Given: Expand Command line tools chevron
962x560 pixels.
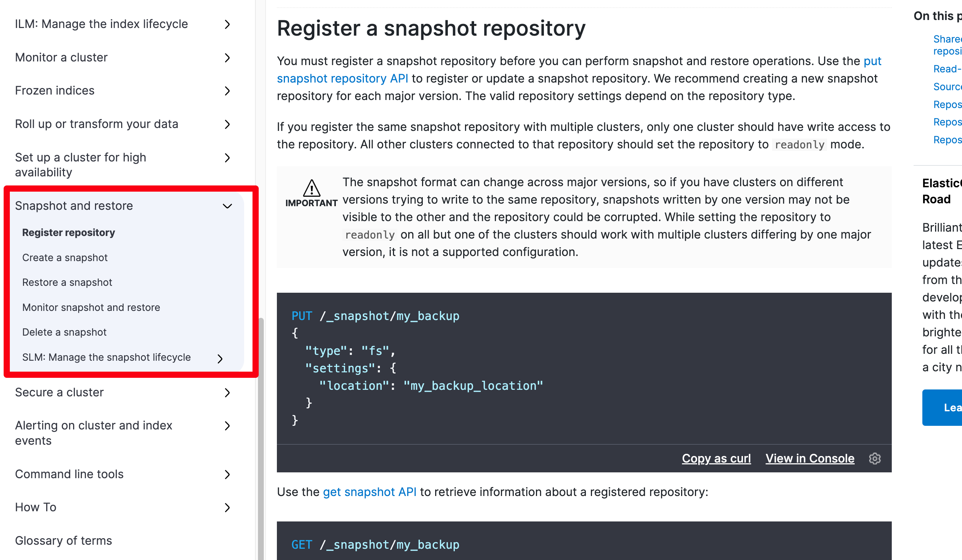Looking at the screenshot, I should 227,474.
